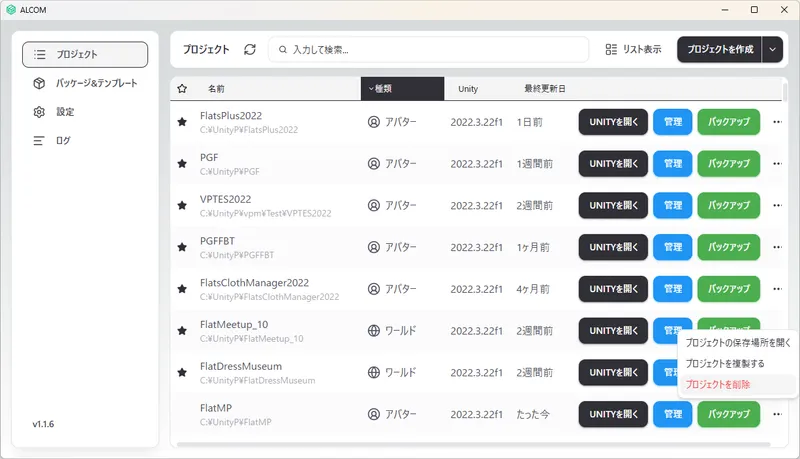Click バックアップ for FlatMP project
This screenshot has height=459, width=800.
(729, 415)
